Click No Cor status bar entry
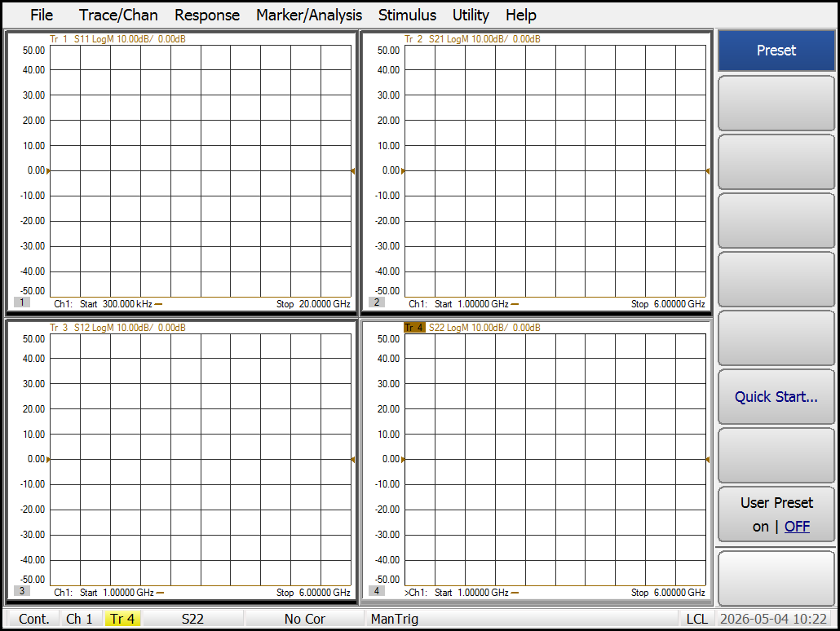This screenshot has width=840, height=631. (304, 619)
